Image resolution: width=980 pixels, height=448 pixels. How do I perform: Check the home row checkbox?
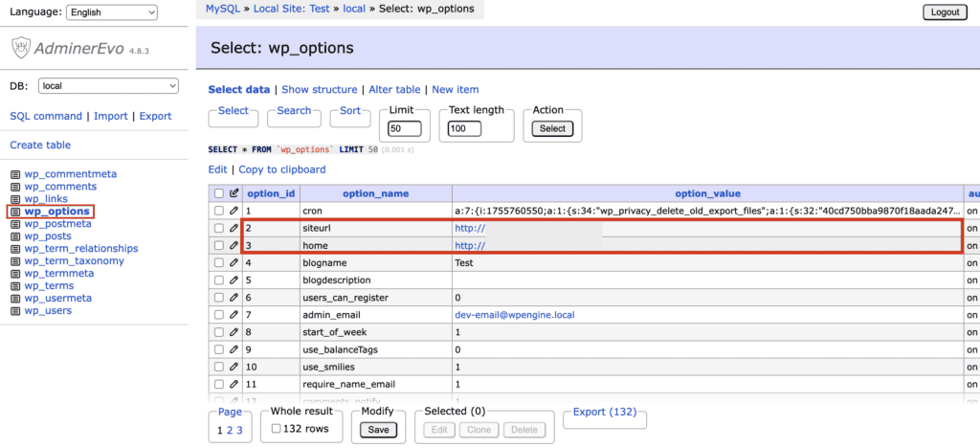219,246
